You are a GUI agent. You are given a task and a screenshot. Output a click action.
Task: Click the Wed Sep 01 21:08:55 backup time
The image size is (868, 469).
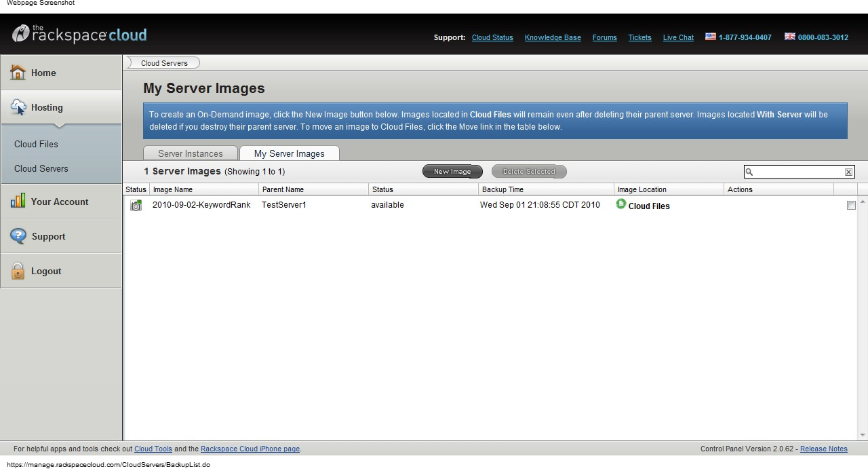[x=540, y=205]
